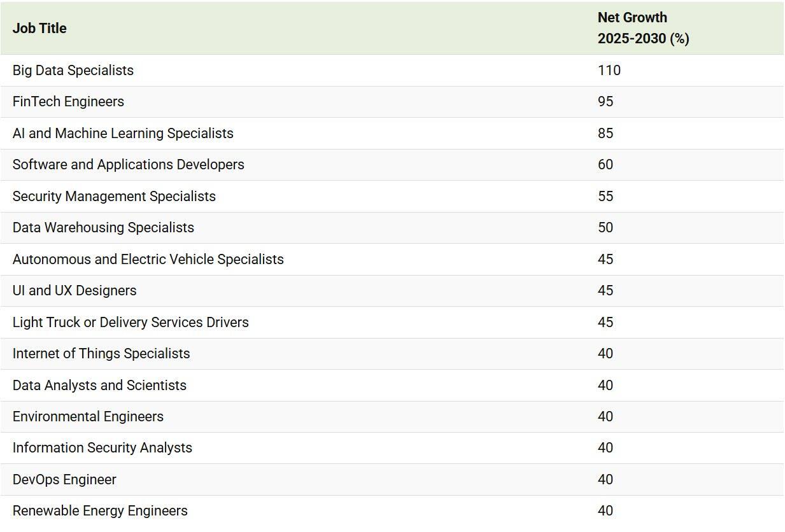
Task: Click the Data Warehousing Specialists row title
Action: click(x=103, y=227)
